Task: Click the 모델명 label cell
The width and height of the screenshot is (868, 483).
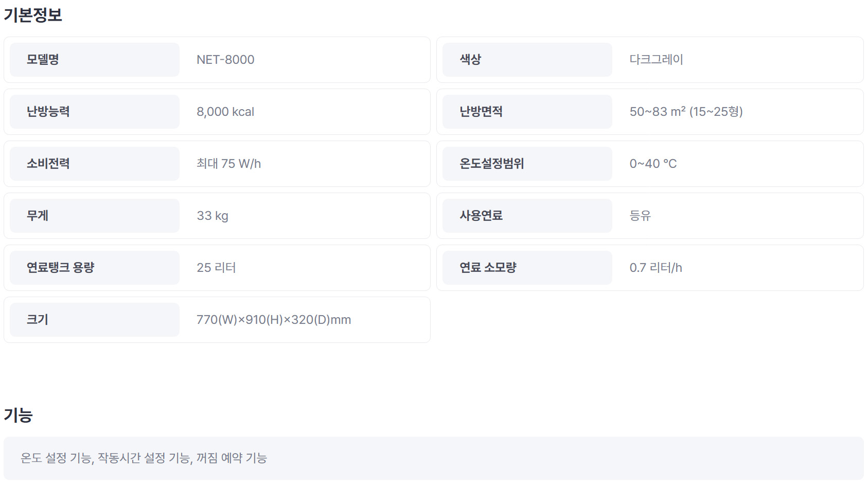Action: [x=95, y=60]
